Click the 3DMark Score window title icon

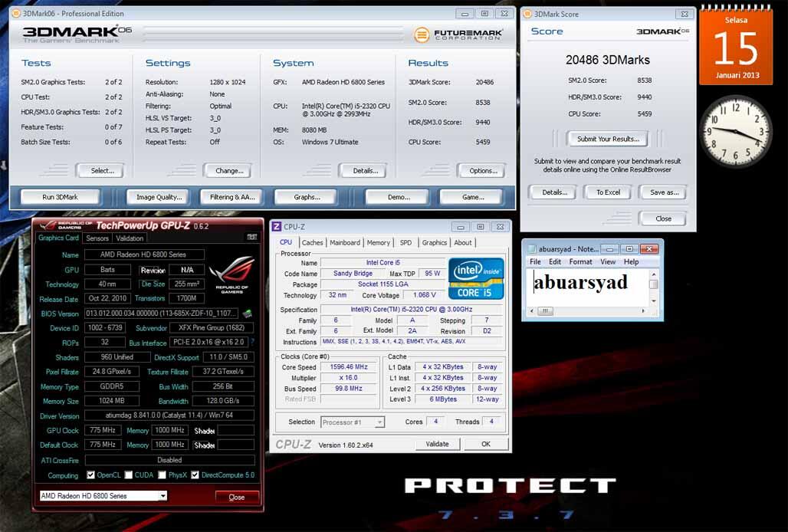(527, 14)
